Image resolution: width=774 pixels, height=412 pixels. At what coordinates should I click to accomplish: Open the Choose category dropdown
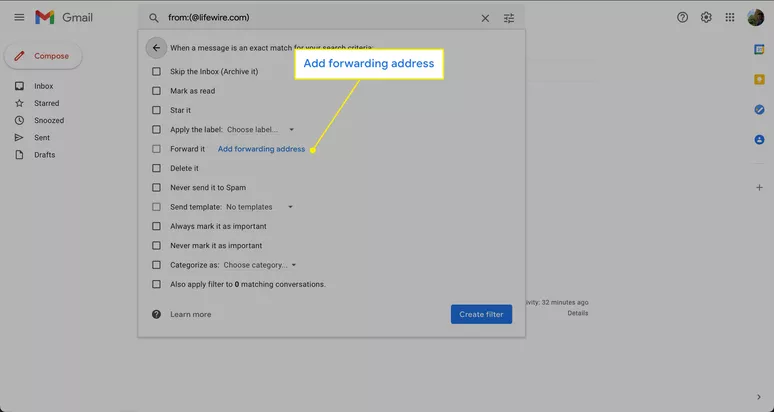pyautogui.click(x=260, y=265)
